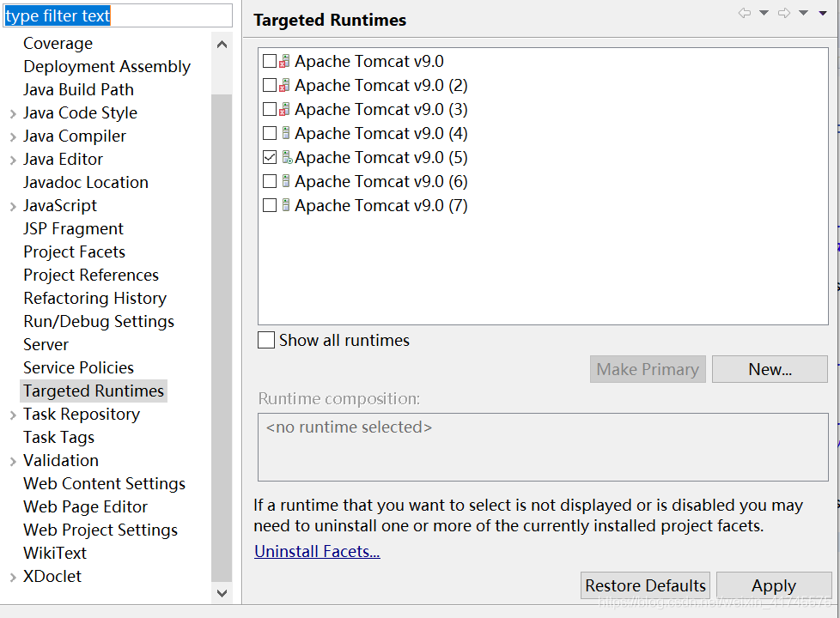840x618 pixels.
Task: Click the server icon next to Tomcat v9.0 (6)
Action: coord(283,181)
